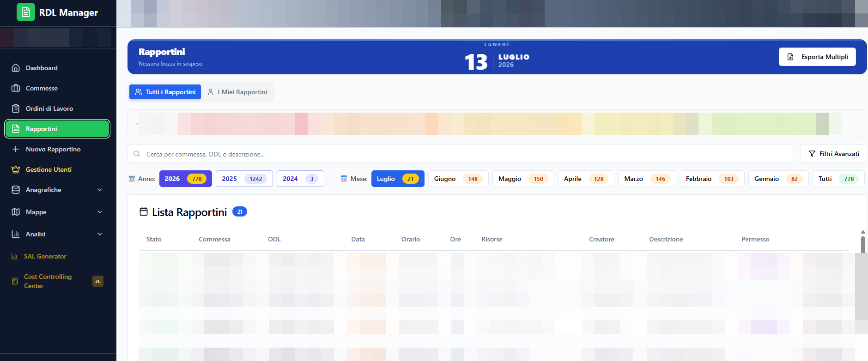This screenshot has width=868, height=361.
Task: Click the Permesso column header
Action: point(755,239)
